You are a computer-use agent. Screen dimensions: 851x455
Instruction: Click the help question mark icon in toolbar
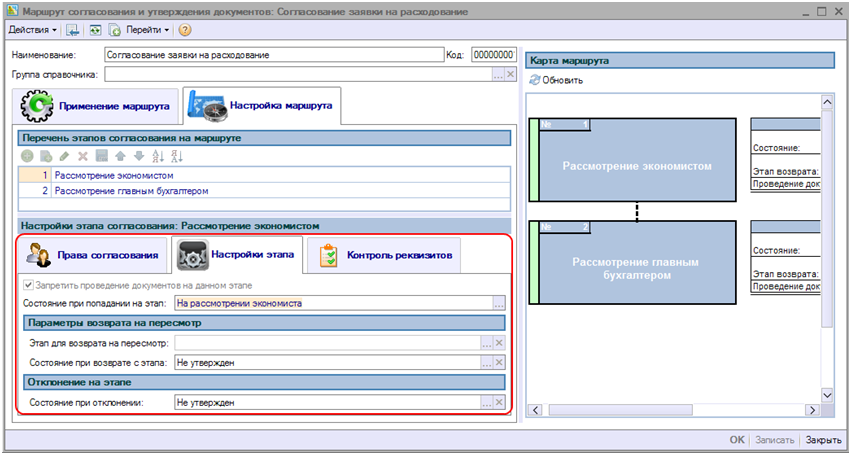[x=185, y=31]
